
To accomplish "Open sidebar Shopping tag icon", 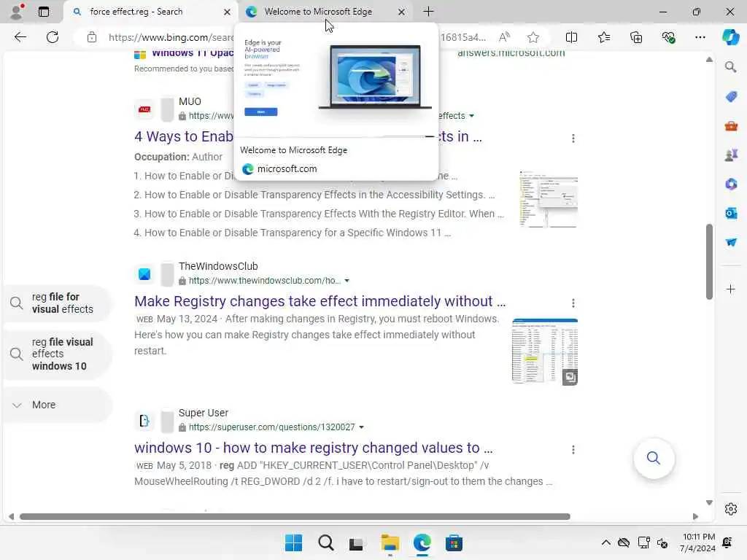I will (x=731, y=97).
